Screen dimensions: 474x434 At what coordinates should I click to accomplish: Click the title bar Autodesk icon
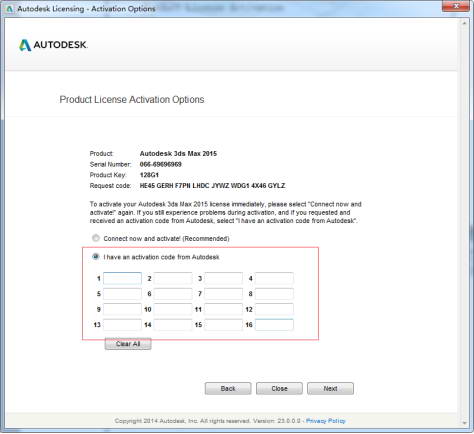point(10,9)
